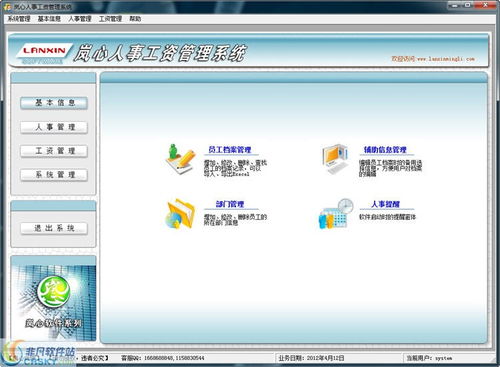This screenshot has width=500, height=367.
Task: Click the application icon in title bar
Action: click(x=7, y=7)
